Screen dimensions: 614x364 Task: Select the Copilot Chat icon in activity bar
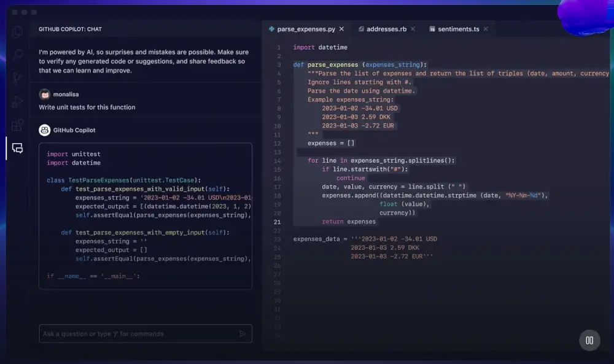pyautogui.click(x=17, y=149)
